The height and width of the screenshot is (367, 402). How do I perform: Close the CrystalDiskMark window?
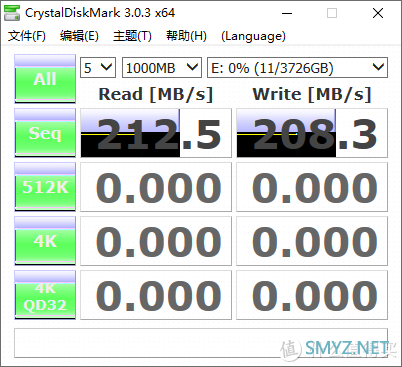point(378,13)
